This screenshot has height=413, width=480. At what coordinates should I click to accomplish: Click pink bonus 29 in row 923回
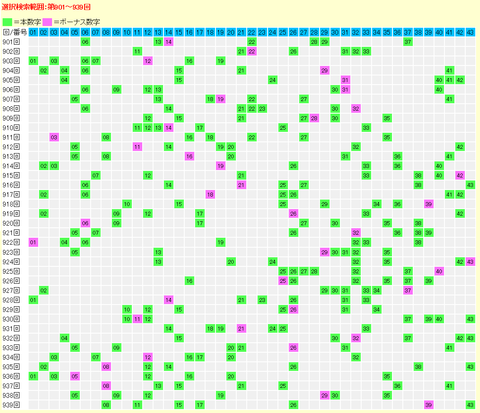325,252
